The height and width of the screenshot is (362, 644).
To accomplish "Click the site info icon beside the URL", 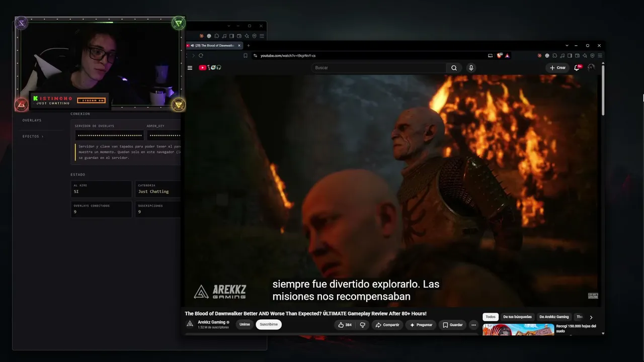I will pos(255,55).
